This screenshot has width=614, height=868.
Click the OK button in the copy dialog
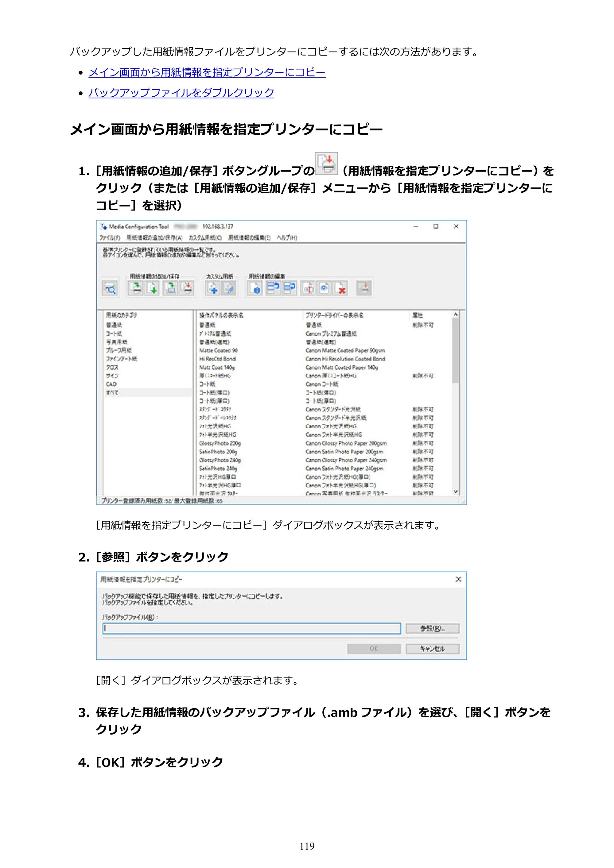374,649
